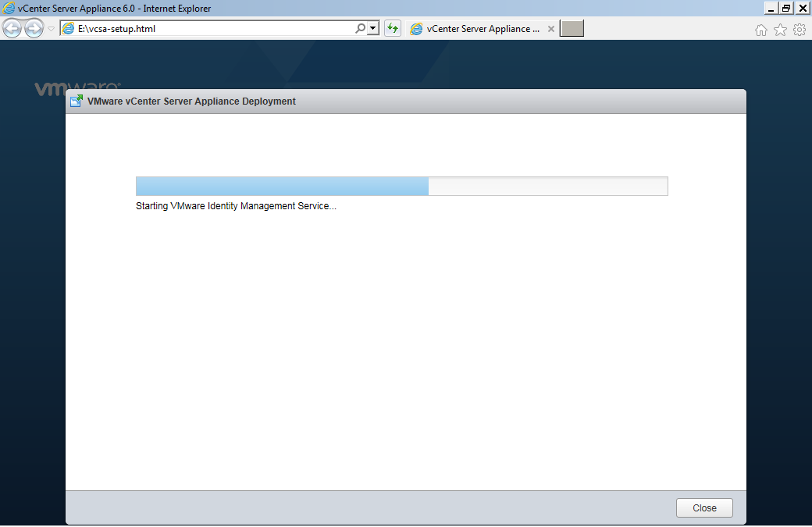Image resolution: width=812 pixels, height=527 pixels.
Task: Click the Close button in deployment dialog
Action: 704,507
